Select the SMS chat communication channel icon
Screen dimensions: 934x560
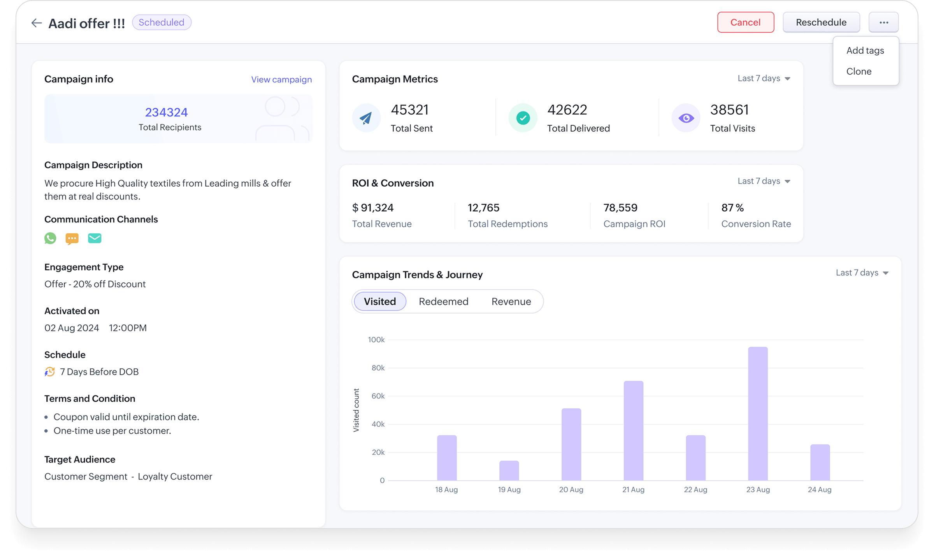[72, 238]
